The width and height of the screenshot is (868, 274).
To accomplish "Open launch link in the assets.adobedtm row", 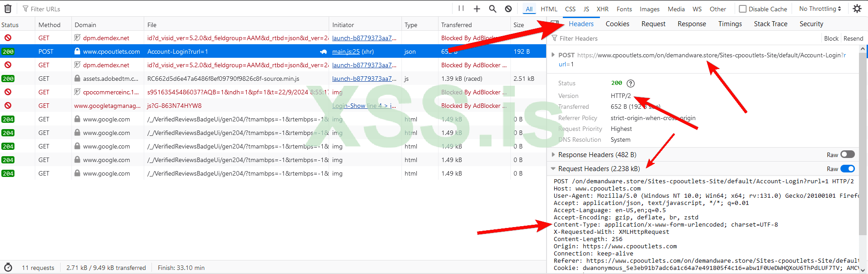I will click(364, 79).
